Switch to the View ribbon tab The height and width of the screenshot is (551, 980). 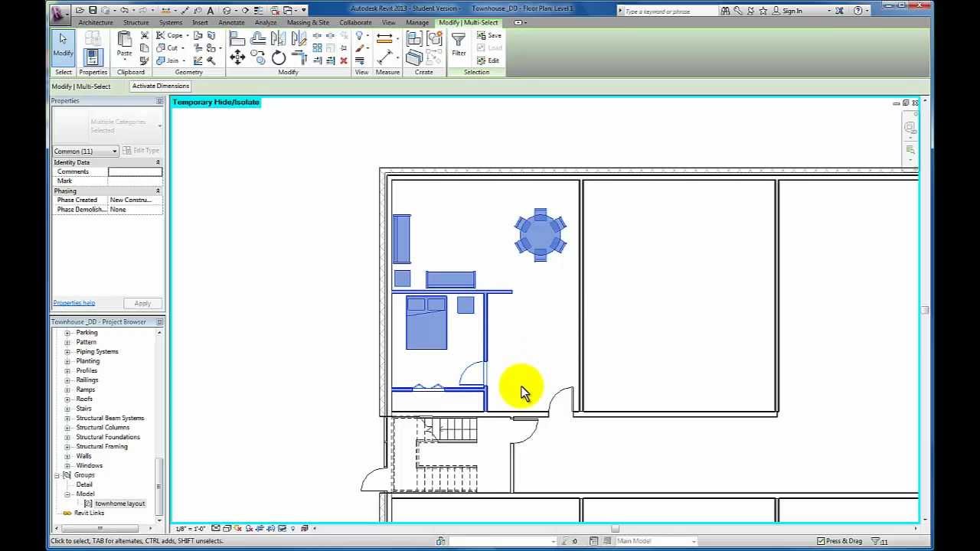(x=389, y=22)
